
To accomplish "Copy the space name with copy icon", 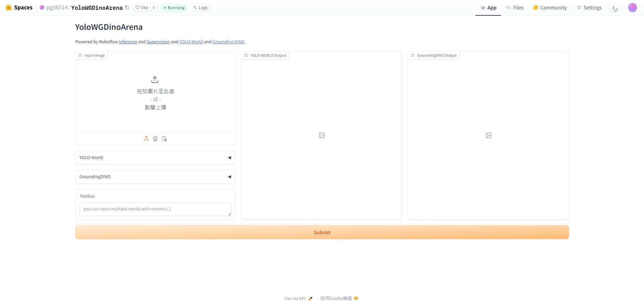I will [127, 7].
